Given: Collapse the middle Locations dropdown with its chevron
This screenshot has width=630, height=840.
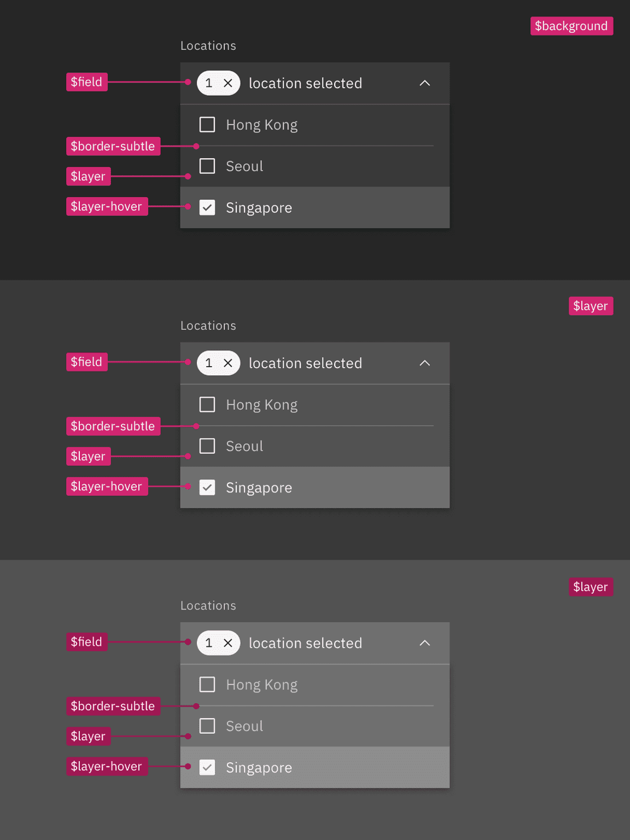Looking at the screenshot, I should click(425, 363).
